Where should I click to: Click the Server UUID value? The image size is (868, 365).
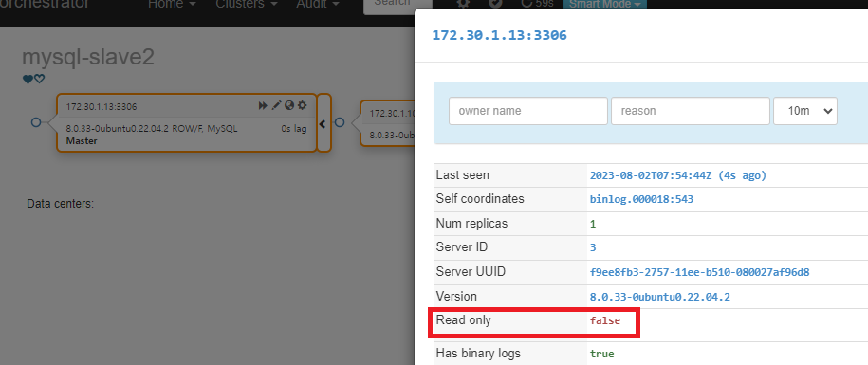tap(700, 273)
